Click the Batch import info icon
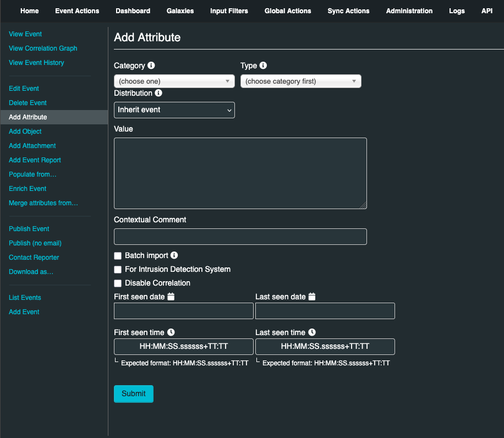 (174, 255)
